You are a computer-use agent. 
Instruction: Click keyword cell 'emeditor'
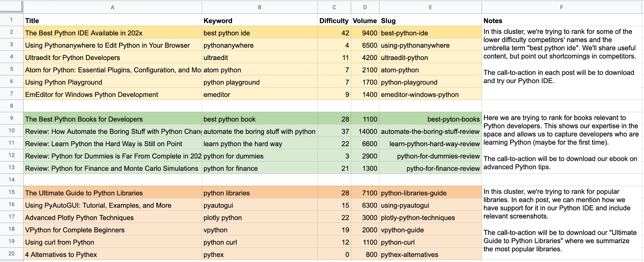(x=259, y=94)
